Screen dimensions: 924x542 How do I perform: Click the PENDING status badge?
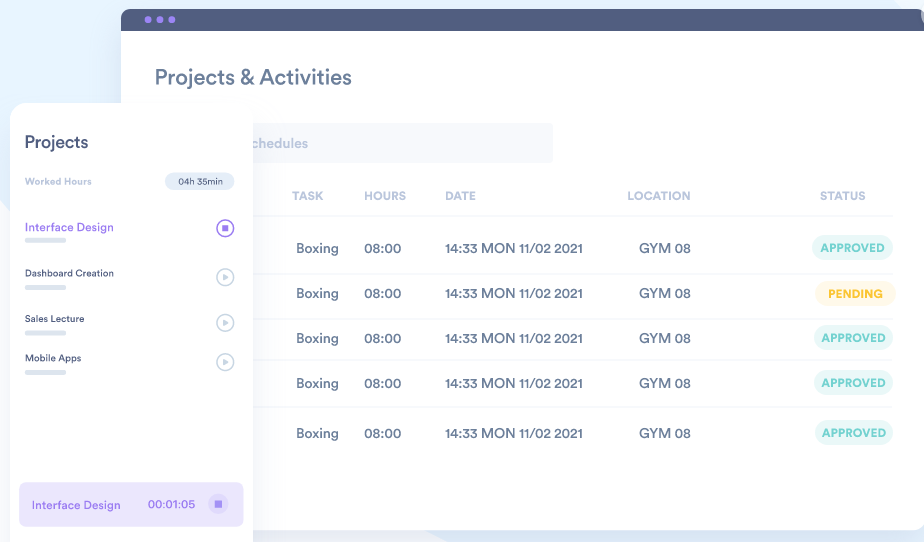click(x=855, y=293)
